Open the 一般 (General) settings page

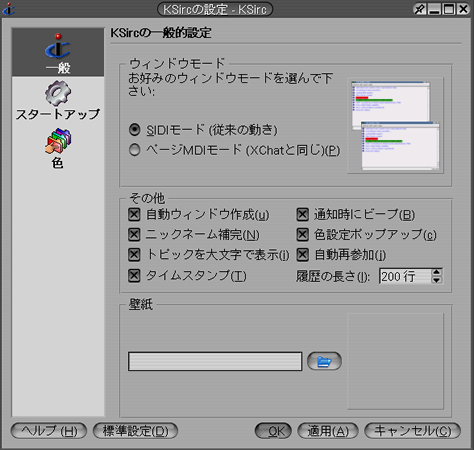click(x=58, y=52)
